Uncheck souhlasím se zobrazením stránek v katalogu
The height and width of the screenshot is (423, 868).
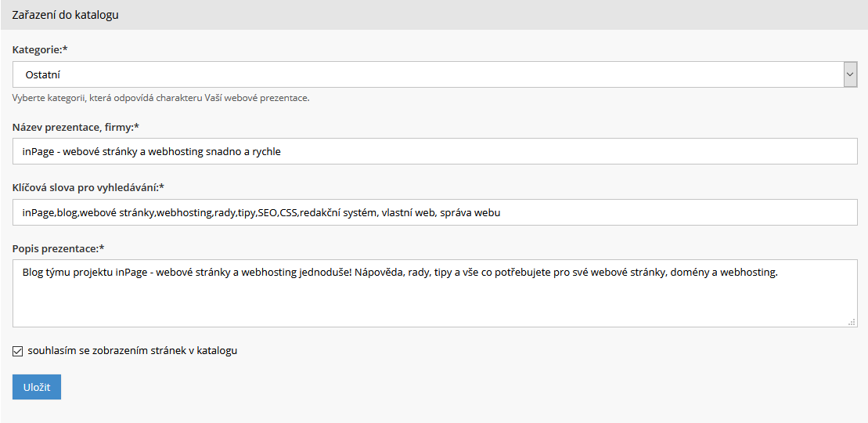pos(18,351)
